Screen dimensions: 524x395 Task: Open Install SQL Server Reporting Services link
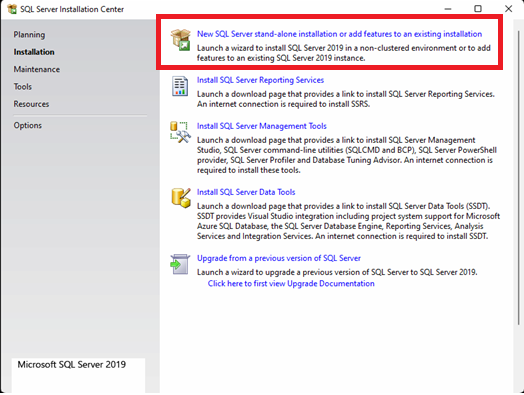click(260, 80)
